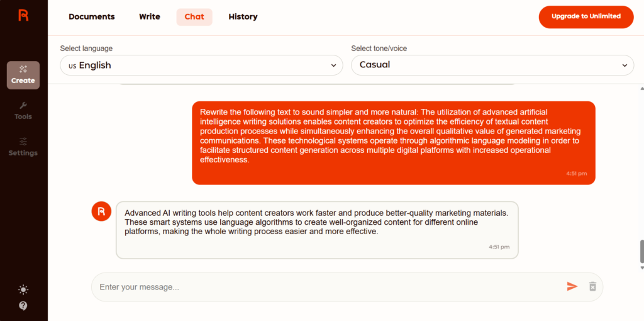Click the Enter your message input field
The width and height of the screenshot is (644, 321).
click(x=327, y=287)
